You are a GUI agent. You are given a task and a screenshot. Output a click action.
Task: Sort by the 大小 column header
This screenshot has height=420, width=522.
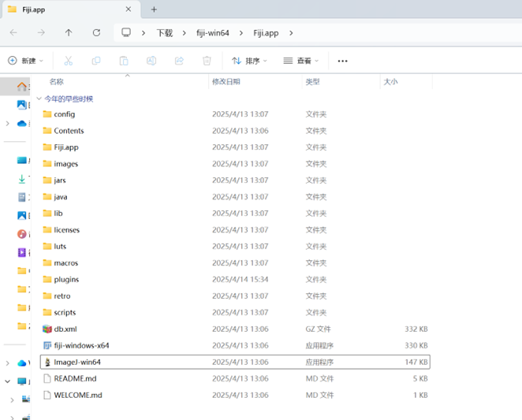[390, 81]
